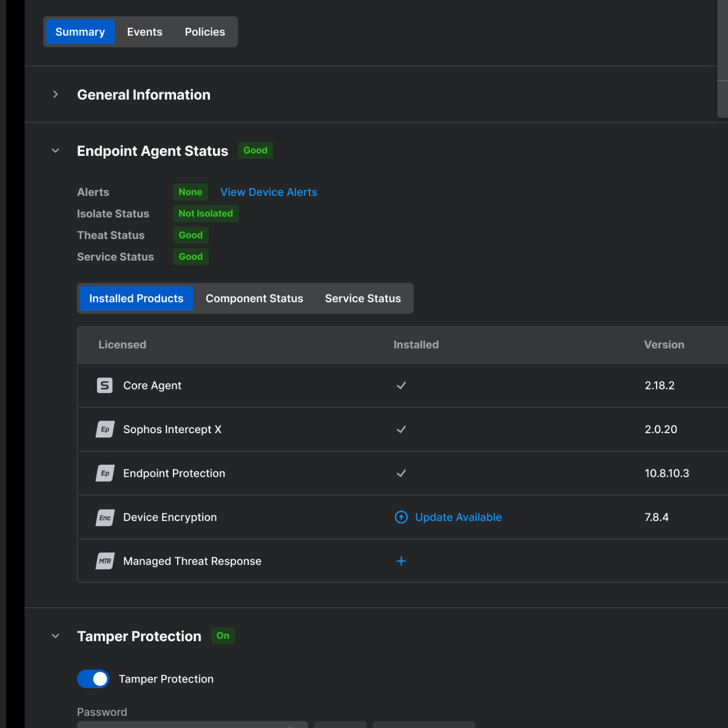Expand the General Information section
This screenshot has height=728, width=728.
(x=56, y=95)
